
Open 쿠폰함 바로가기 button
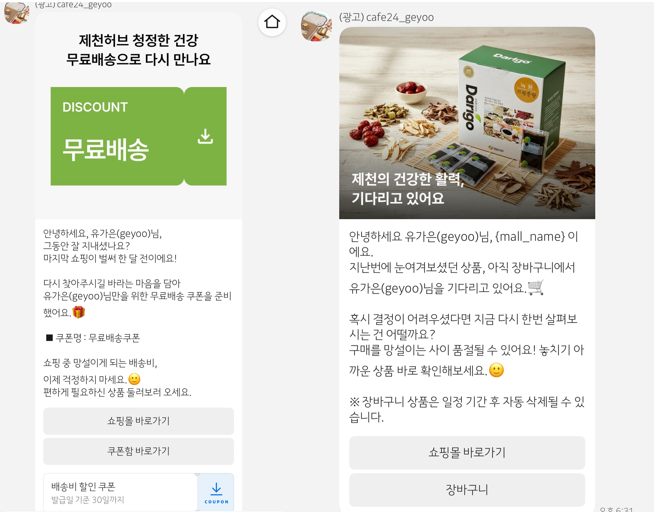click(138, 451)
